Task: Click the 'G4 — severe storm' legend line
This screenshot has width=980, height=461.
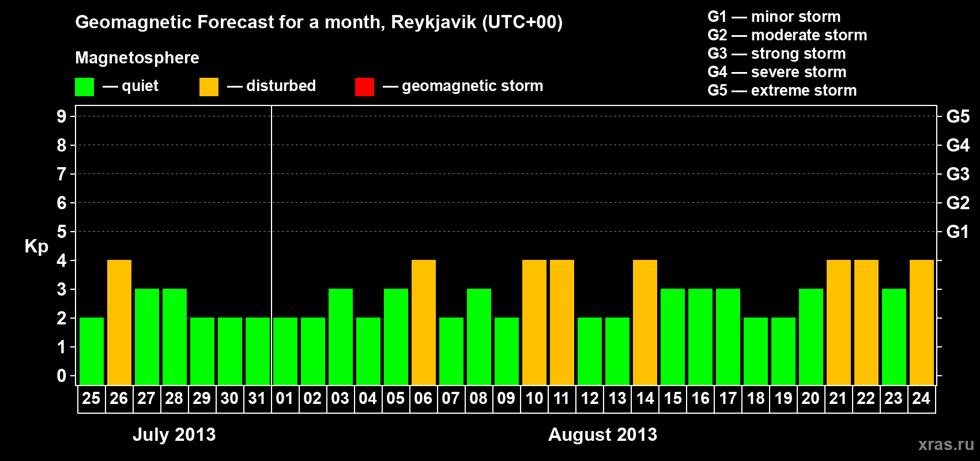Action: pos(777,72)
